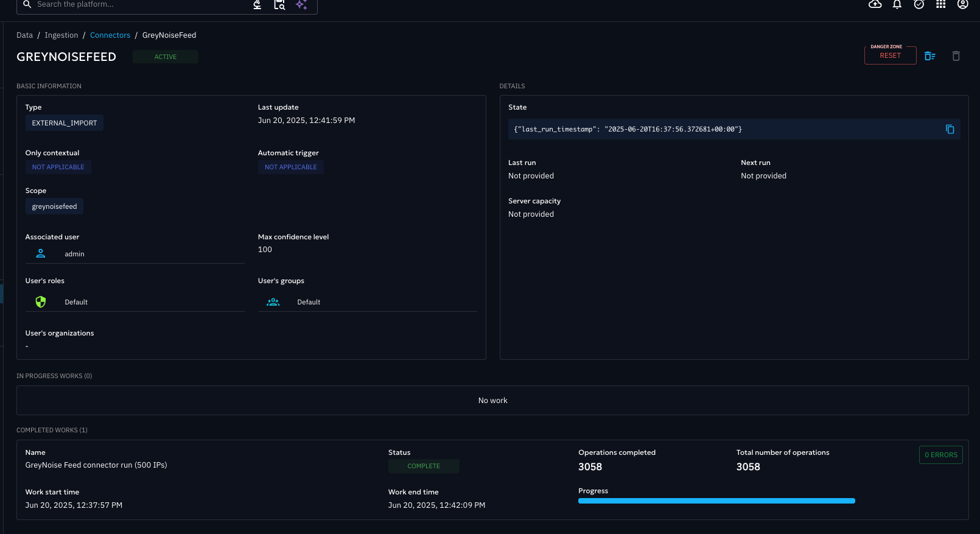The width and height of the screenshot is (980, 534).
Task: Click Work end time 'Jun 20, 2025, 12:42:09 PM'
Action: point(437,505)
